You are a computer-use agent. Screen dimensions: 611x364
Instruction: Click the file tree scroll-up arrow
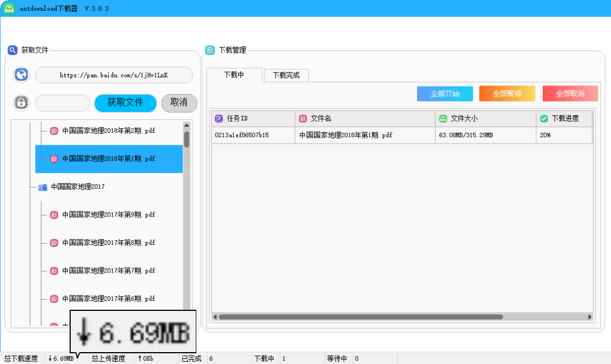click(187, 125)
